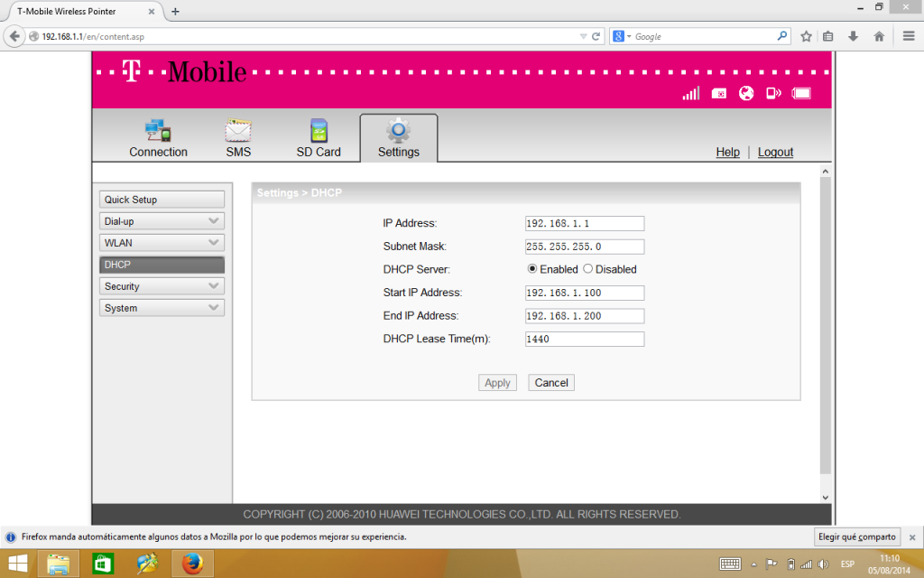Click the signal strength bars icon
Image resolution: width=924 pixels, height=578 pixels.
691,93
